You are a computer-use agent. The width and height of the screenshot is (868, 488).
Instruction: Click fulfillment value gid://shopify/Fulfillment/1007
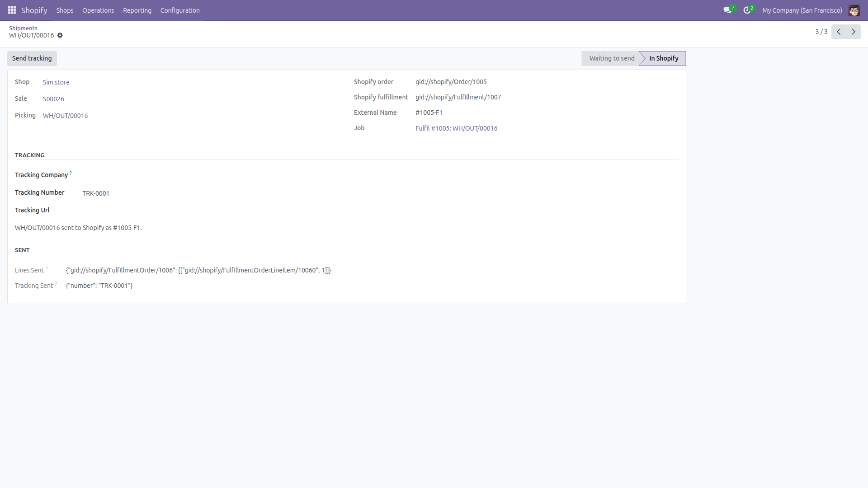(458, 97)
